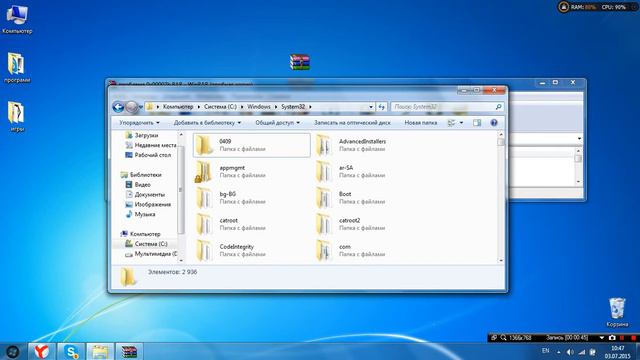Open the Корзина recycle bin
The height and width of the screenshot is (360, 640).
coord(617,313)
